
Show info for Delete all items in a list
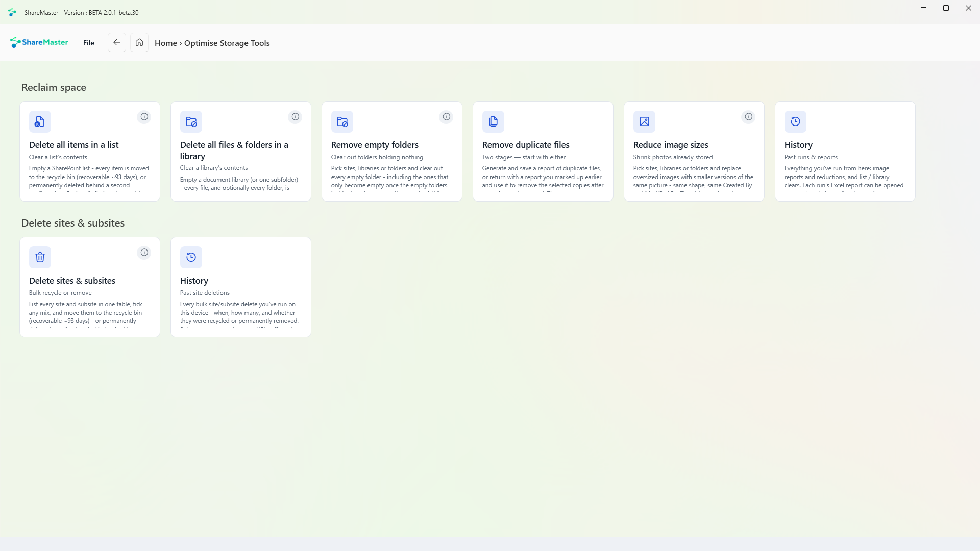[x=144, y=117]
